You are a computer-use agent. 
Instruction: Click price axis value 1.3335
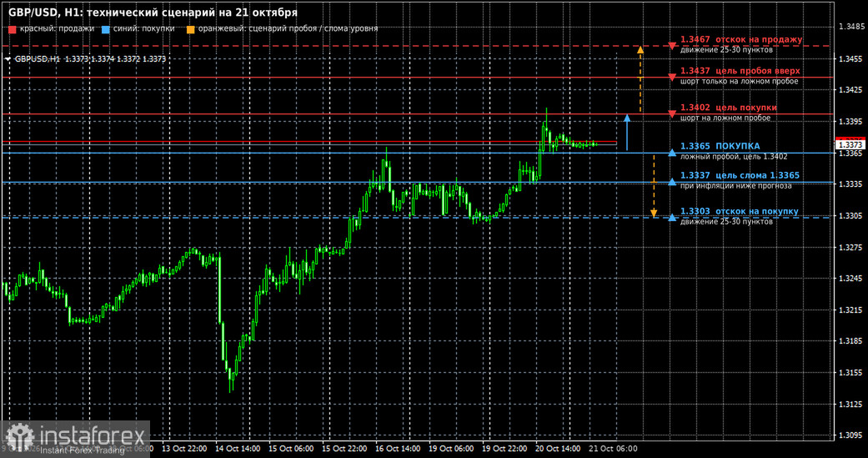pyautogui.click(x=852, y=184)
